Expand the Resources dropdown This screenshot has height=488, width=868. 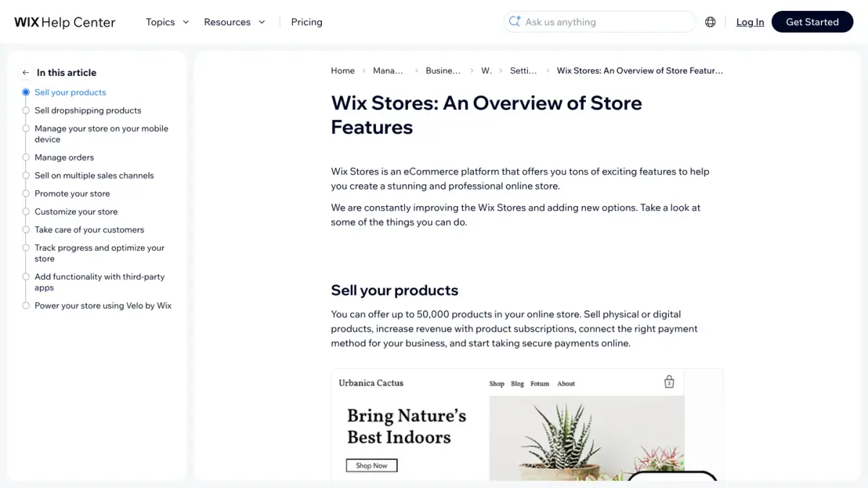(234, 22)
